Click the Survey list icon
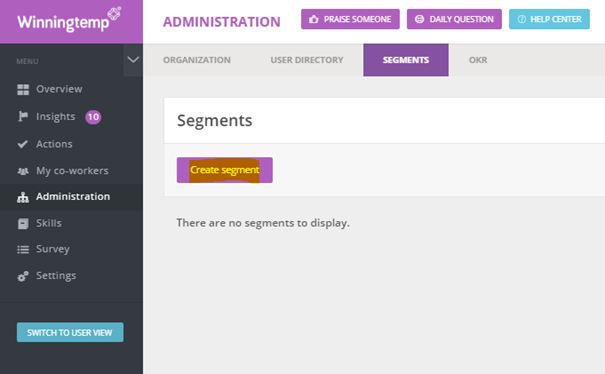 click(x=23, y=250)
